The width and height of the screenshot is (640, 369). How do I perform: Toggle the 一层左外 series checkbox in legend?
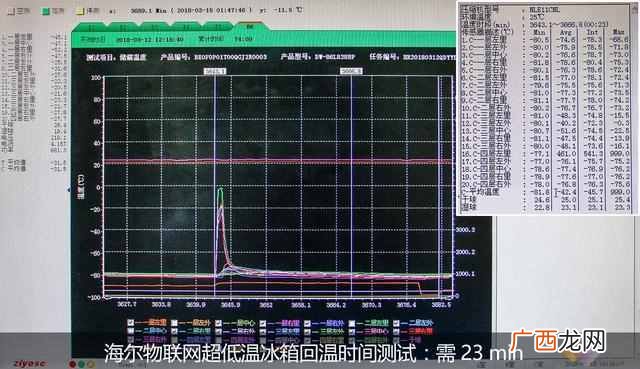[x=174, y=322]
